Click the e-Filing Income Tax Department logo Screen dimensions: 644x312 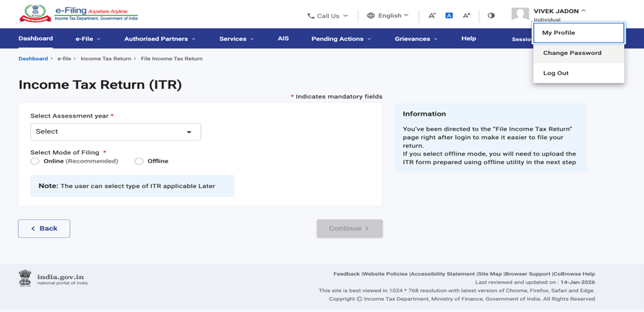pyautogui.click(x=78, y=14)
